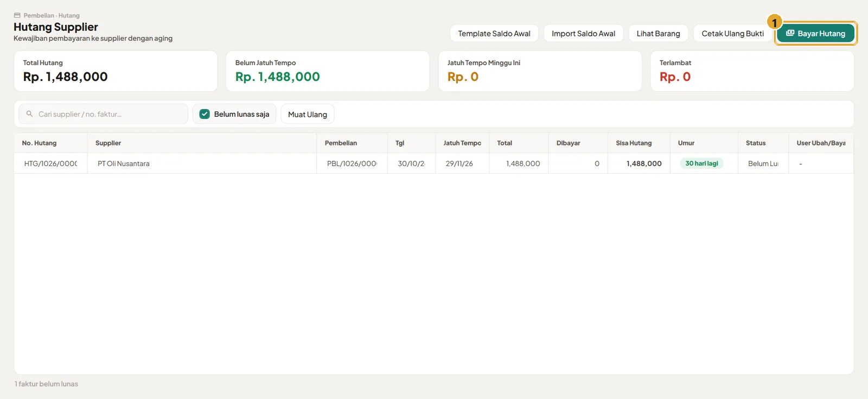Click Import Saldo Awal
The width and height of the screenshot is (868, 399).
tap(583, 33)
